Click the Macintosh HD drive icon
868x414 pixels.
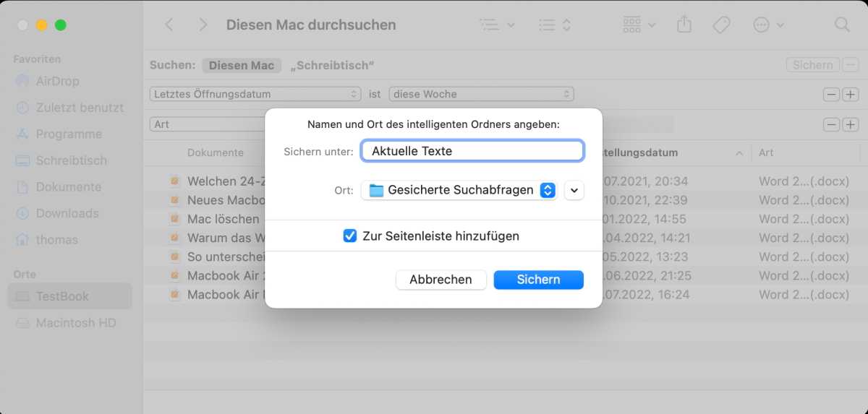[23, 323]
